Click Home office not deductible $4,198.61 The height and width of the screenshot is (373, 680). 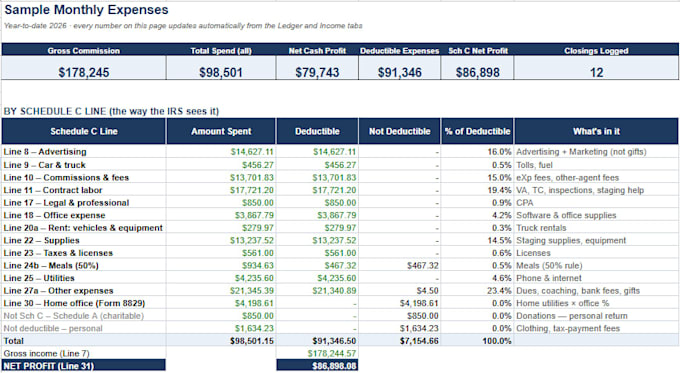(419, 303)
